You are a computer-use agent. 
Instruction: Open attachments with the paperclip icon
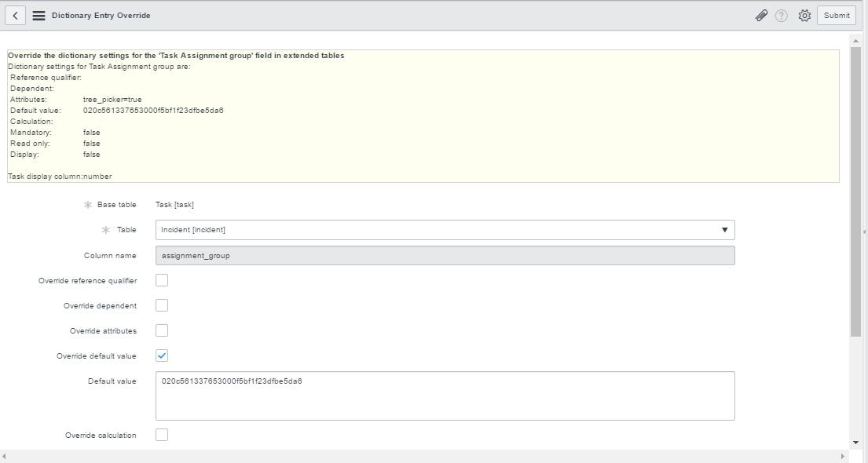(x=762, y=16)
